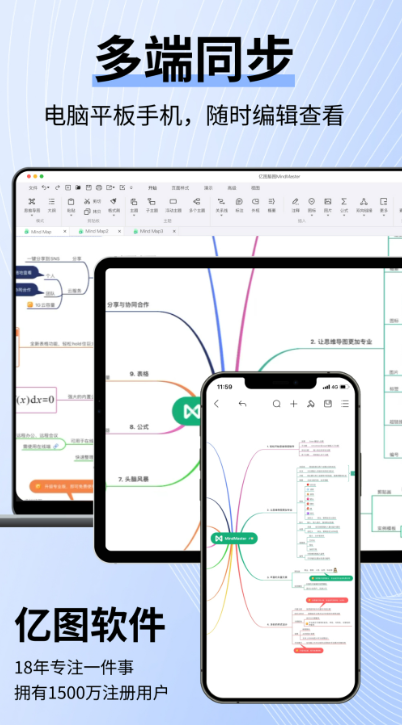
Task: Click the 云服务 node on laptop
Action: coord(76,291)
